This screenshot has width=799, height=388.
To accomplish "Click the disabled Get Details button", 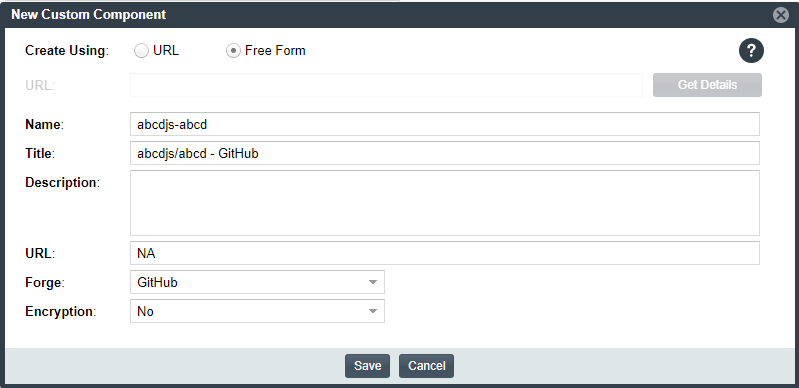I will (x=707, y=85).
